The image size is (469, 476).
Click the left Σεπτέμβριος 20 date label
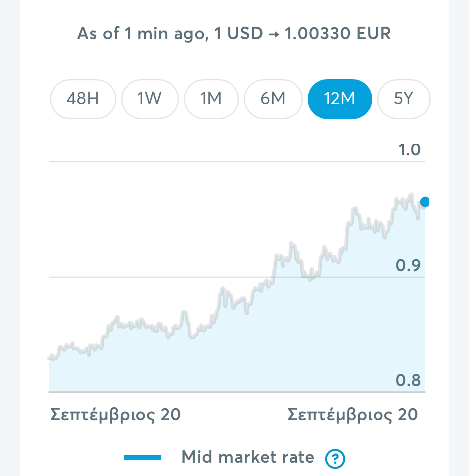(115, 415)
